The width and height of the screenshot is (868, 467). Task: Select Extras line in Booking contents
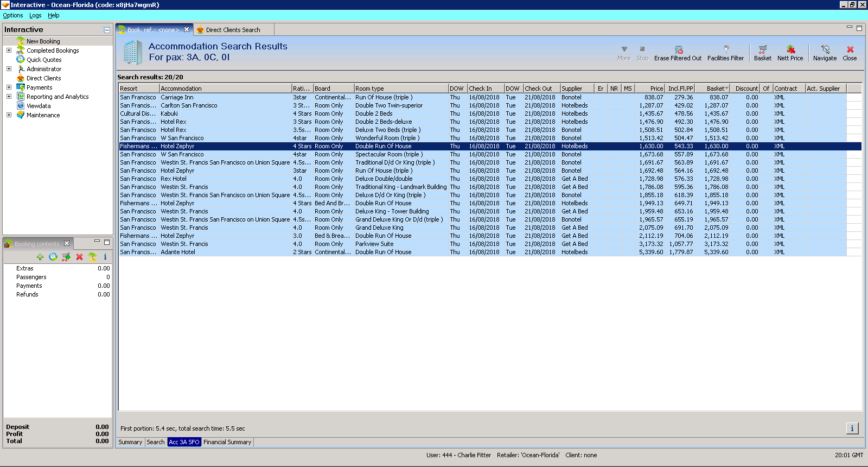pos(58,268)
